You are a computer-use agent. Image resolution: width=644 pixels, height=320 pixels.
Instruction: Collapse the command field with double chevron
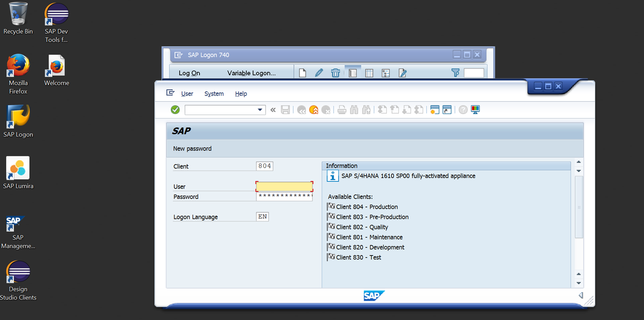point(273,110)
